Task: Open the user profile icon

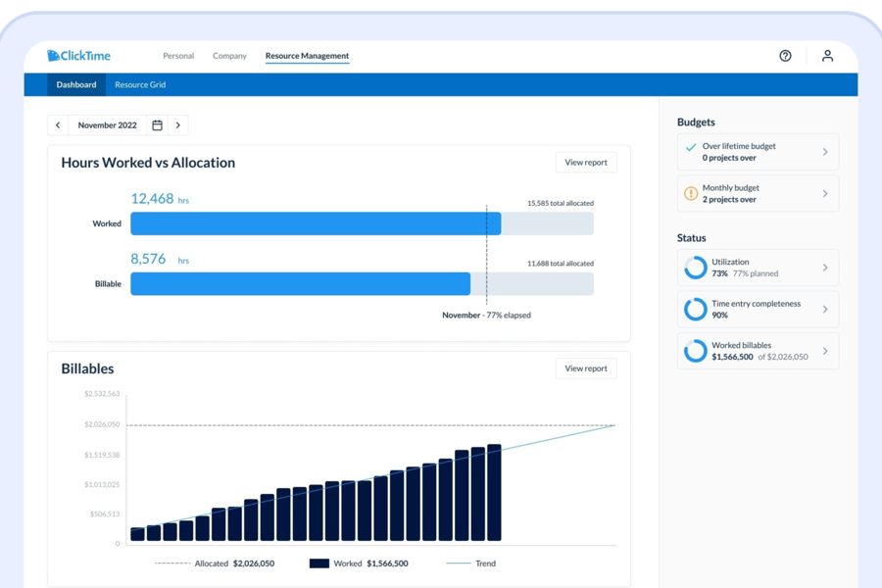Action: pyautogui.click(x=827, y=56)
